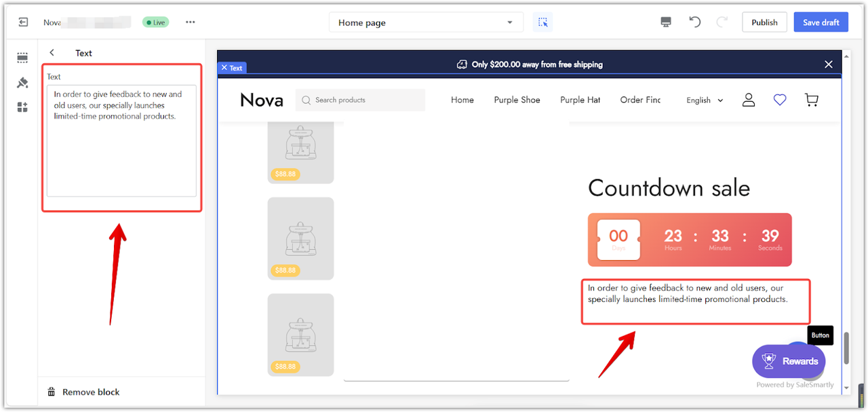Image resolution: width=868 pixels, height=412 pixels.
Task: Click the Publish button
Action: [x=764, y=22]
